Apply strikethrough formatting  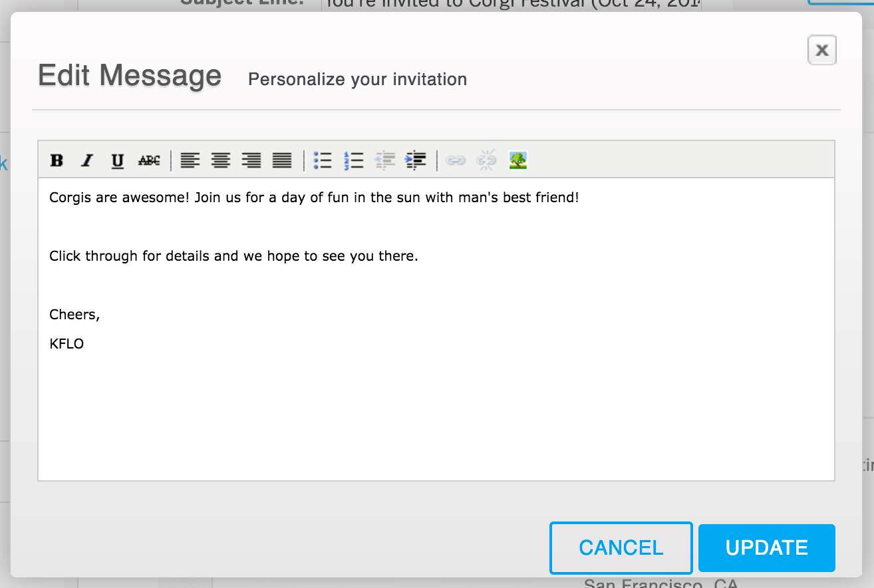149,160
